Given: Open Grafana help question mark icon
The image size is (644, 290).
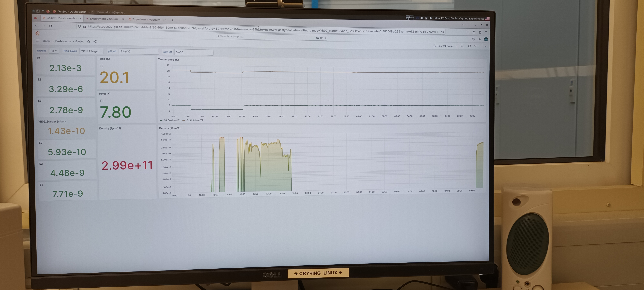Looking at the screenshot, I should click(473, 39).
